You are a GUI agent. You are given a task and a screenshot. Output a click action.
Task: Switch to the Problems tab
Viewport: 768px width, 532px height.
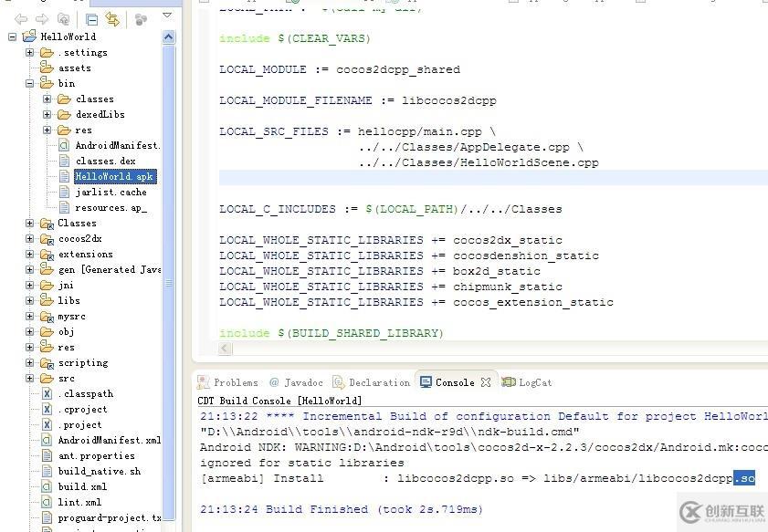227,382
